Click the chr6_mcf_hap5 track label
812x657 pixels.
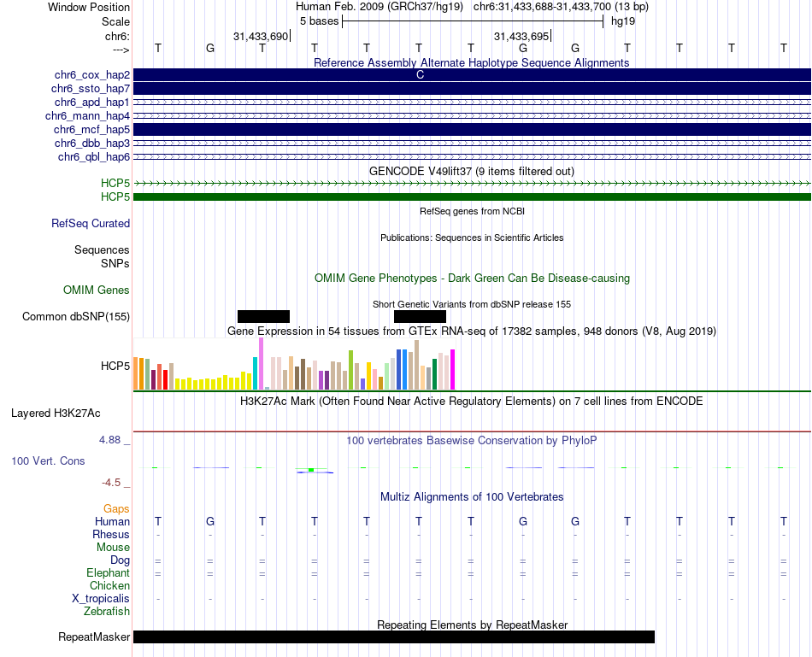91,129
